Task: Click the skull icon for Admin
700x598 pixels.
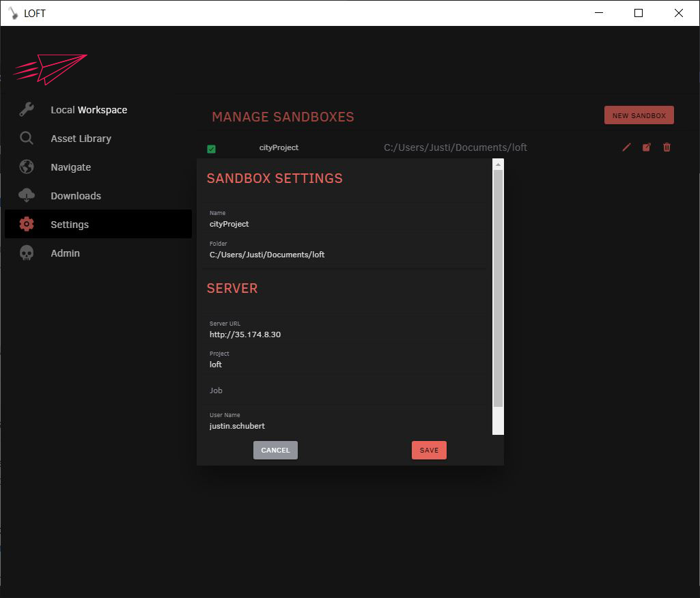Action: (x=26, y=253)
